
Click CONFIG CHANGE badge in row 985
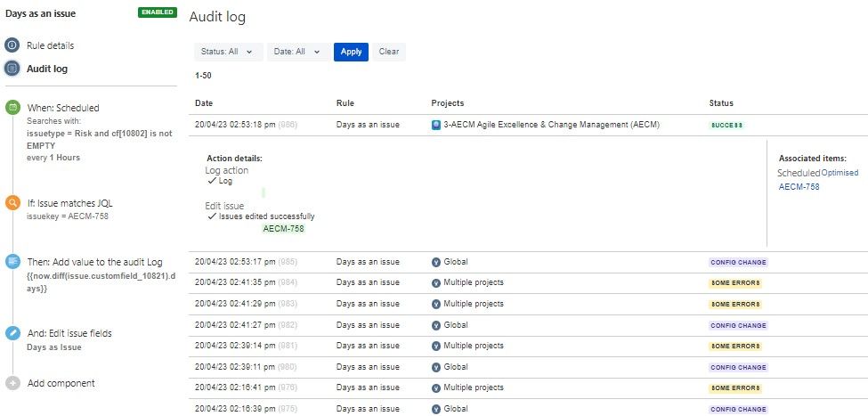click(x=738, y=262)
